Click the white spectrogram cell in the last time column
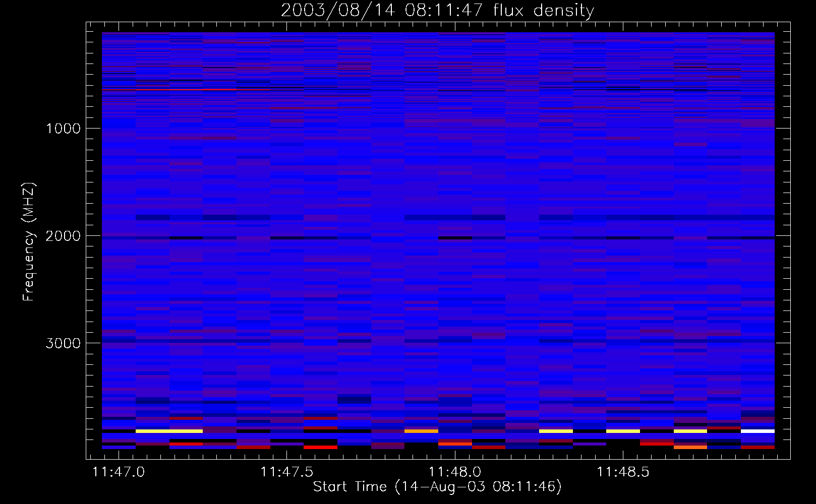Image resolution: width=816 pixels, height=504 pixels. [x=757, y=431]
